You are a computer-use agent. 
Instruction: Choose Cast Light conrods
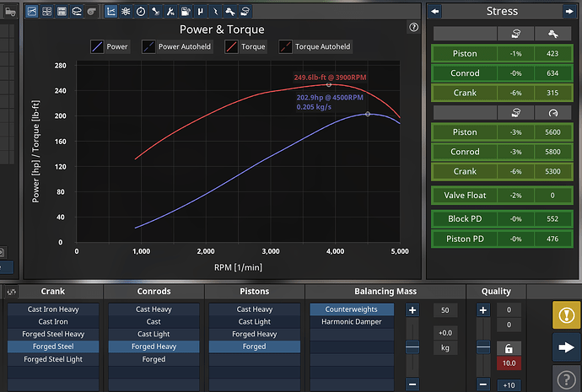coord(153,334)
